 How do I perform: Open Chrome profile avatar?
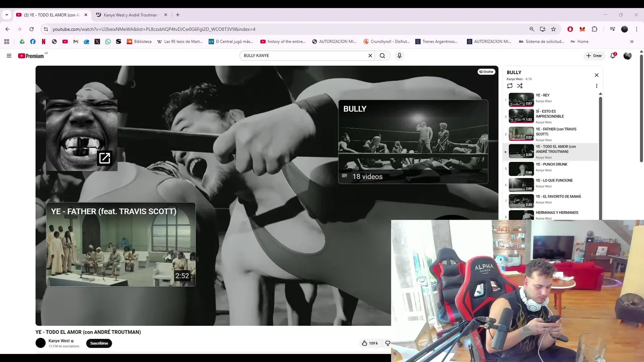tap(624, 29)
